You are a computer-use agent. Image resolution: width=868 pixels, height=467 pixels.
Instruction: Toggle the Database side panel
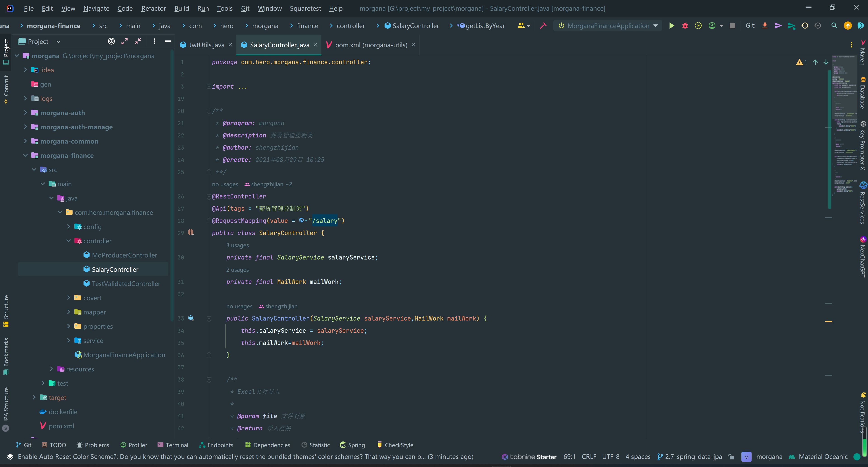click(x=862, y=93)
